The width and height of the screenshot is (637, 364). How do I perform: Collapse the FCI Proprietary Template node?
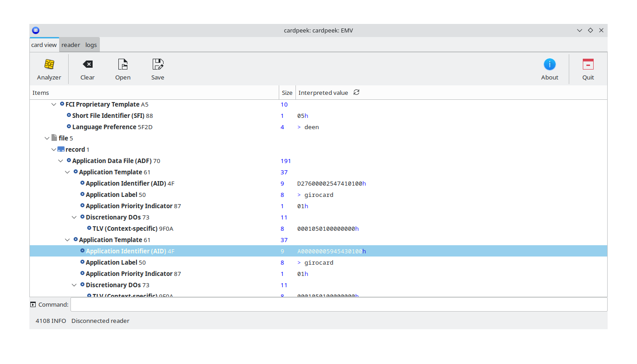click(54, 104)
